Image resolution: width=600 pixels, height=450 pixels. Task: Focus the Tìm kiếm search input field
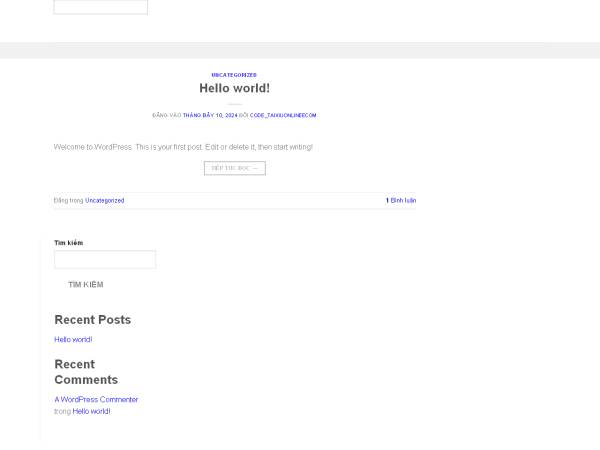point(105,259)
